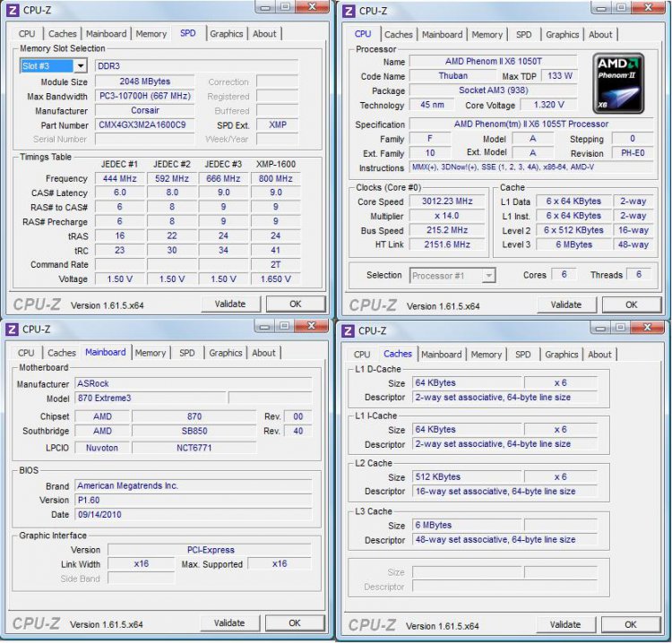
Task: Click the Max Bandwidth PC3-10700H field
Action: point(145,96)
